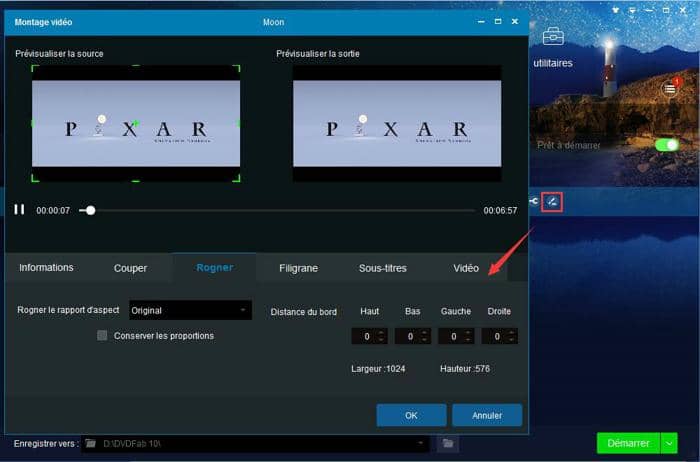Image resolution: width=700 pixels, height=462 pixels.
Task: Open the Filigrane tab
Action: (x=299, y=268)
